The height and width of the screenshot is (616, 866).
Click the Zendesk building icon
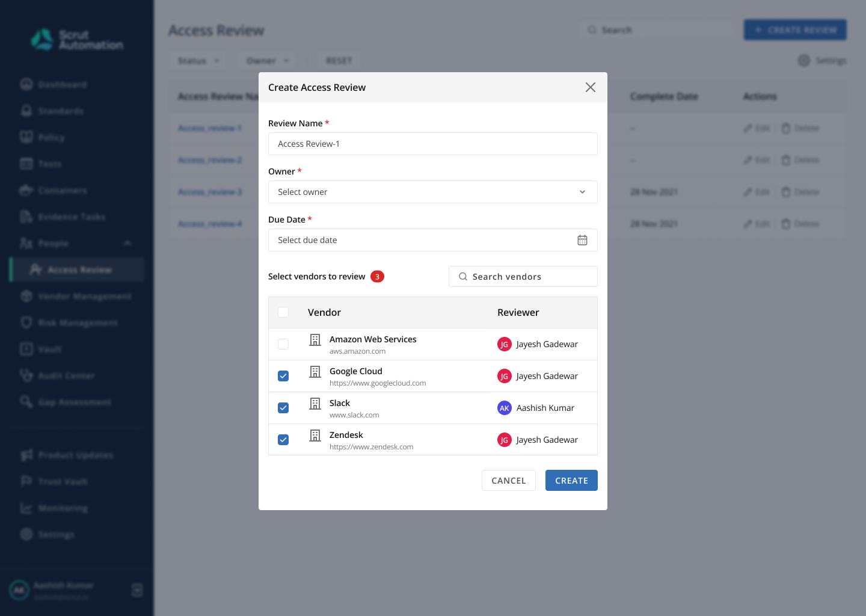pyautogui.click(x=315, y=436)
